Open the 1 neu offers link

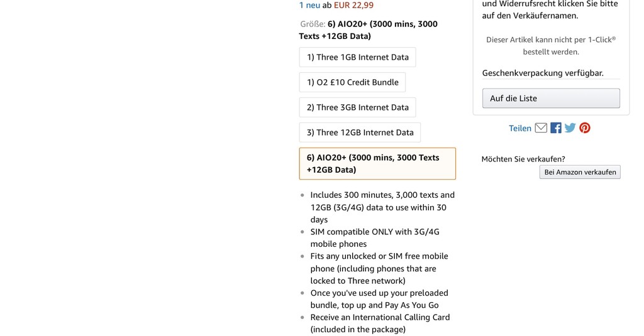point(309,5)
